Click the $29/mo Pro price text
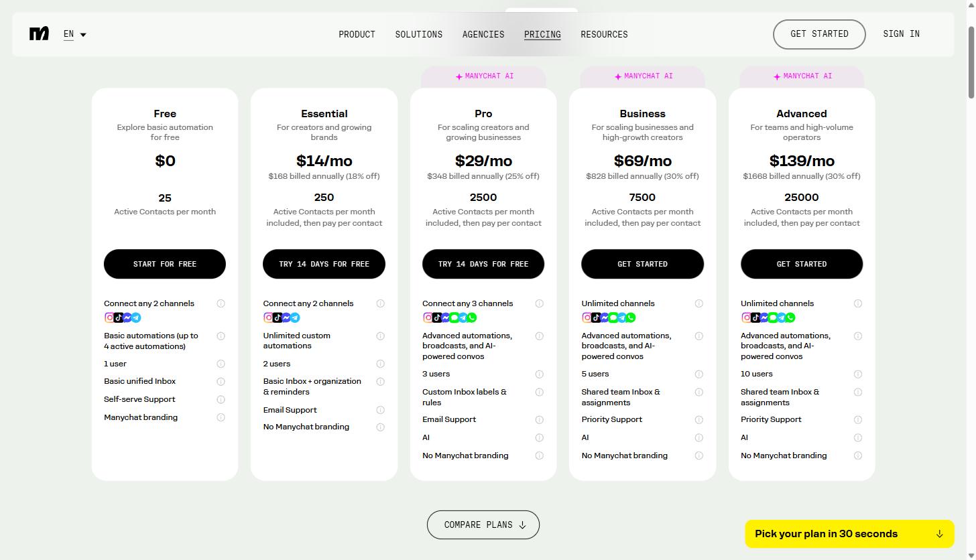This screenshot has height=560, width=976. tap(483, 161)
